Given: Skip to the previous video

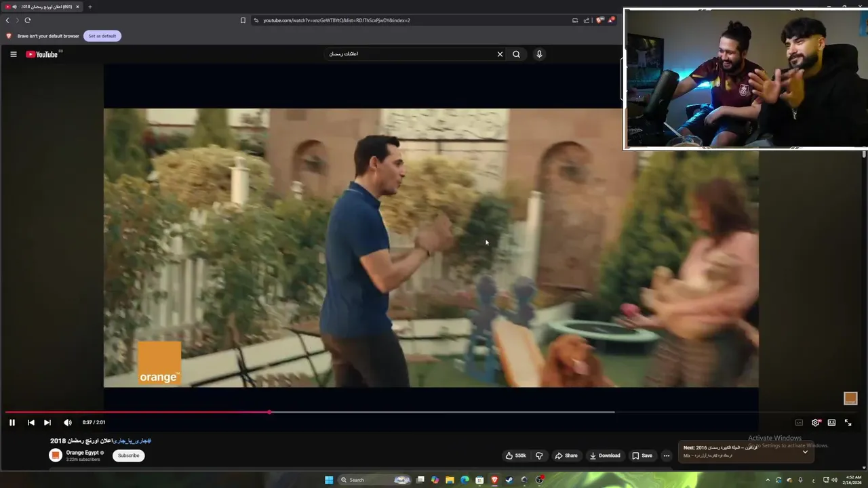Looking at the screenshot, I should (x=31, y=422).
